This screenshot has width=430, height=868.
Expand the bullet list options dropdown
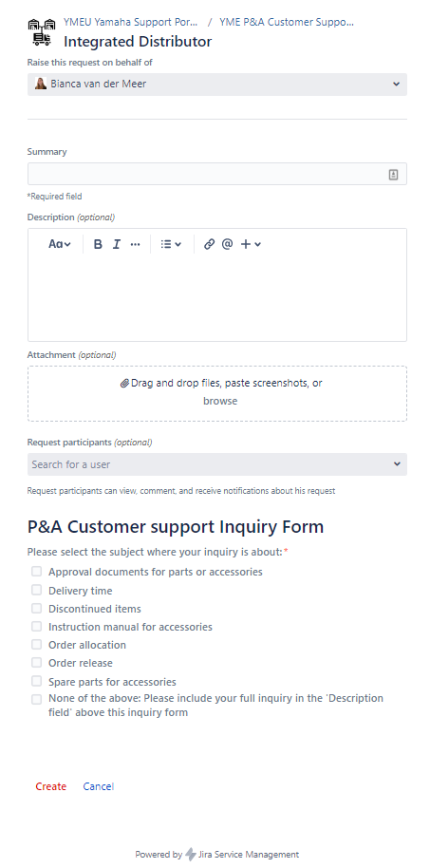[x=171, y=244]
